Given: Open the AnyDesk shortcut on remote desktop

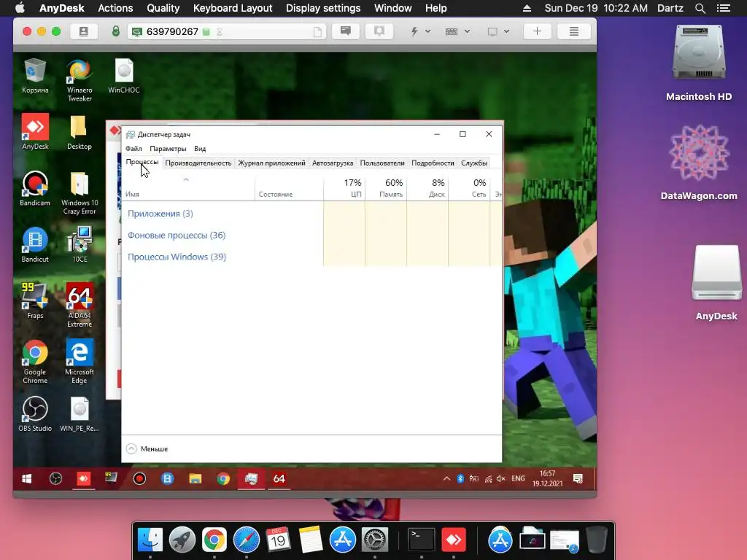Looking at the screenshot, I should pos(35,132).
